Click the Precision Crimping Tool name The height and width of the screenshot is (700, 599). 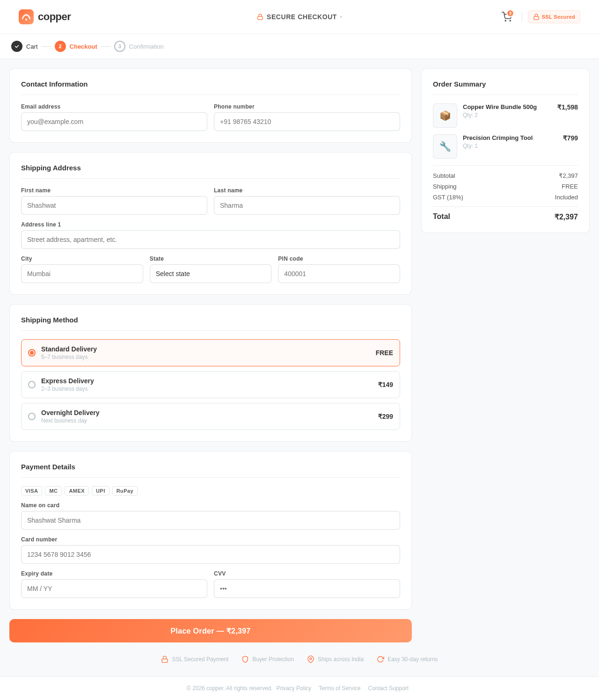(498, 138)
